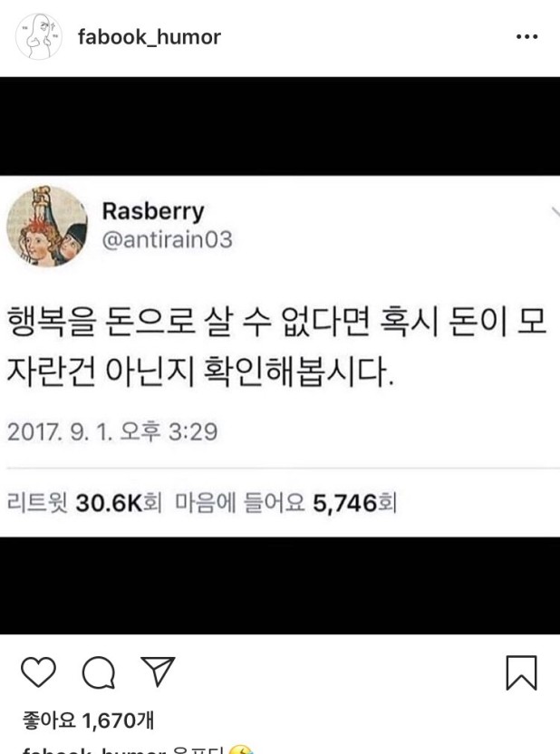Image resolution: width=560 pixels, height=754 pixels.
Task: Tap the lower black bar of image
Action: [280, 585]
